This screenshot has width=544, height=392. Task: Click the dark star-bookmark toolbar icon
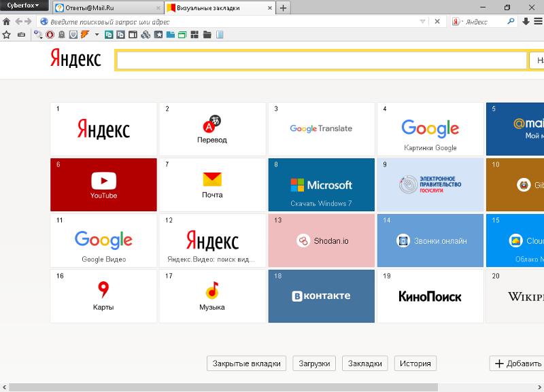click(x=158, y=35)
